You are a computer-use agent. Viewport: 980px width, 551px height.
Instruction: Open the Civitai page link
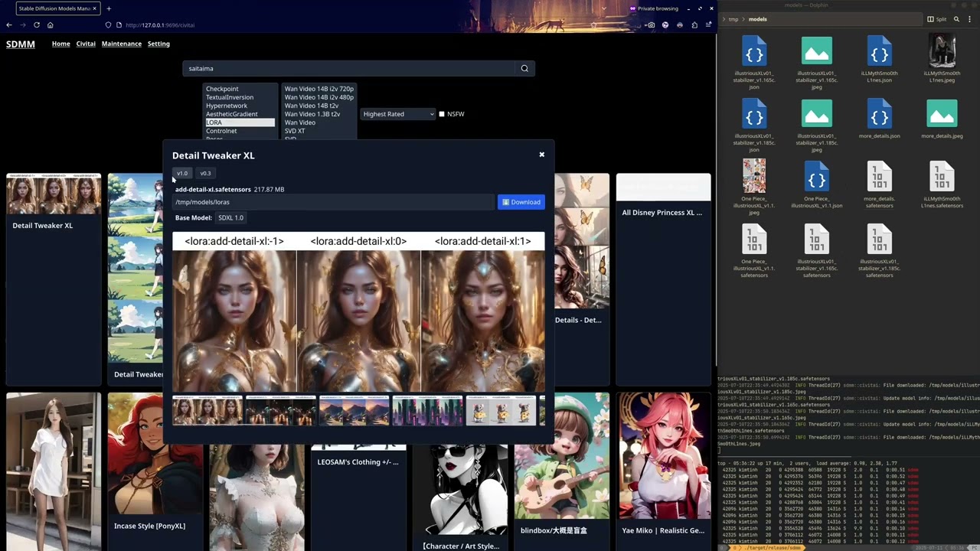(86, 44)
